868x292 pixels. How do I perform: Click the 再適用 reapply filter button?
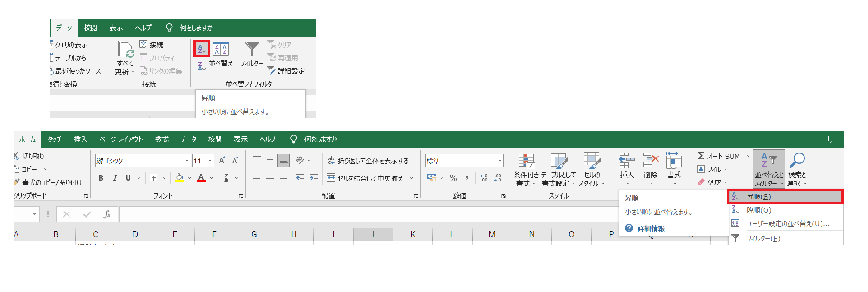coord(283,58)
